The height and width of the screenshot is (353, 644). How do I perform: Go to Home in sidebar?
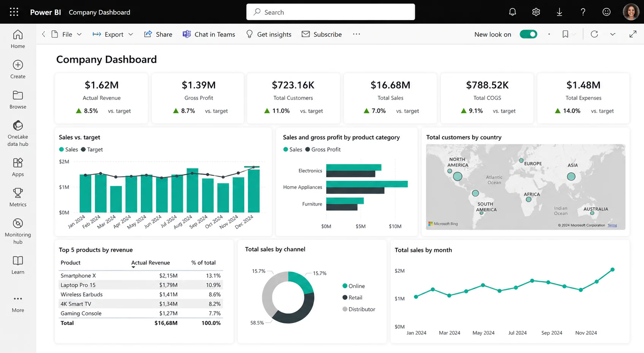coord(18,39)
